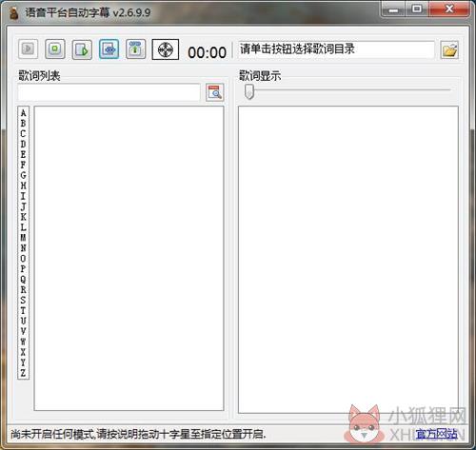
Task: Filter lyrics by letter P
Action: (x=23, y=268)
